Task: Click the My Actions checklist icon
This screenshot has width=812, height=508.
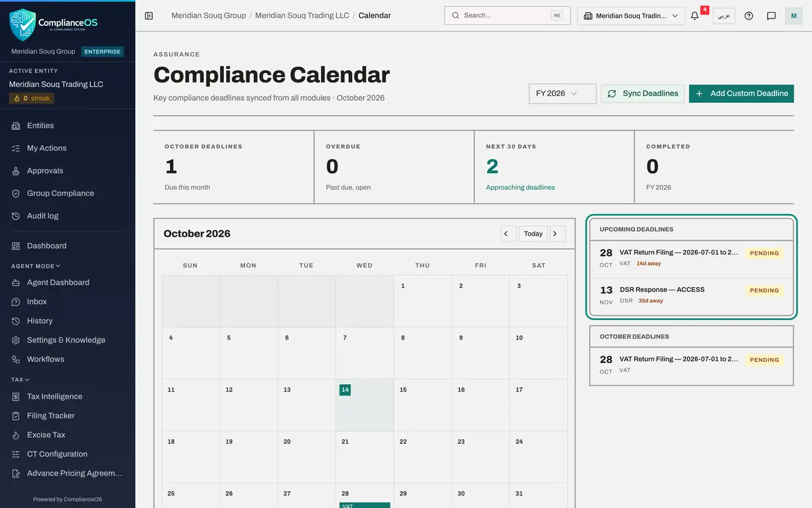Action: (x=16, y=148)
